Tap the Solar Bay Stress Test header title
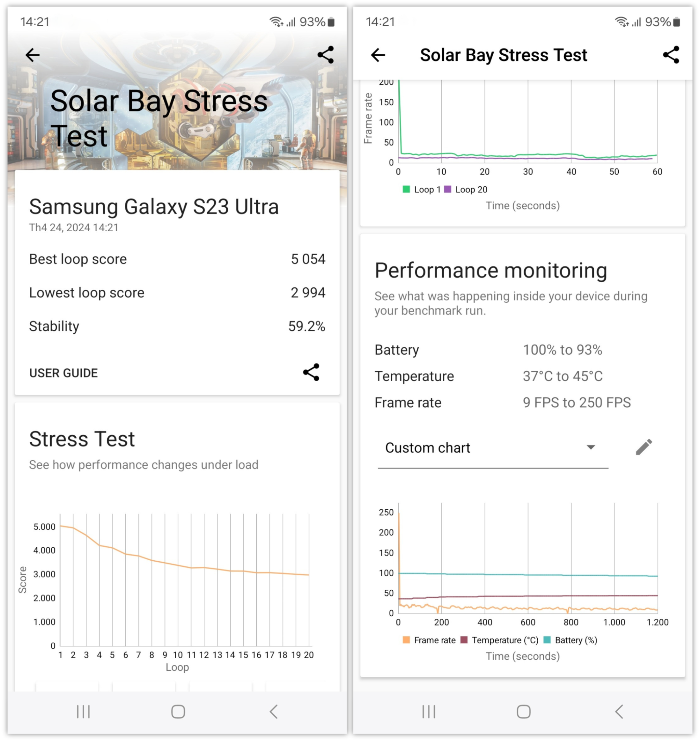700x741 pixels. [x=503, y=55]
